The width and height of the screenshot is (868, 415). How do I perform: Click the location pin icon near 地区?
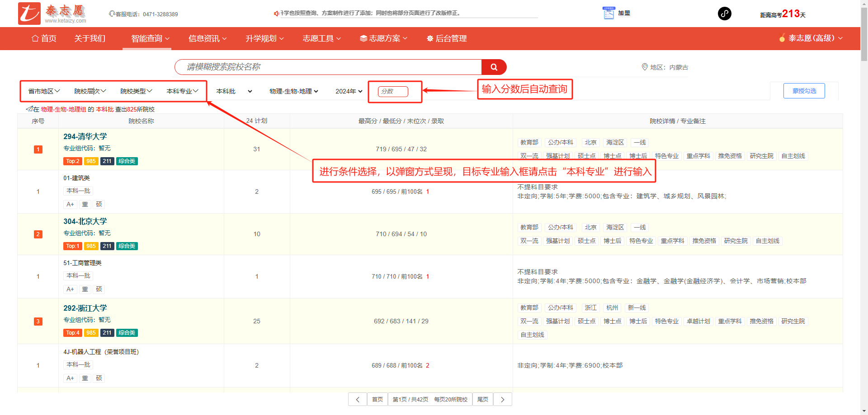(645, 67)
